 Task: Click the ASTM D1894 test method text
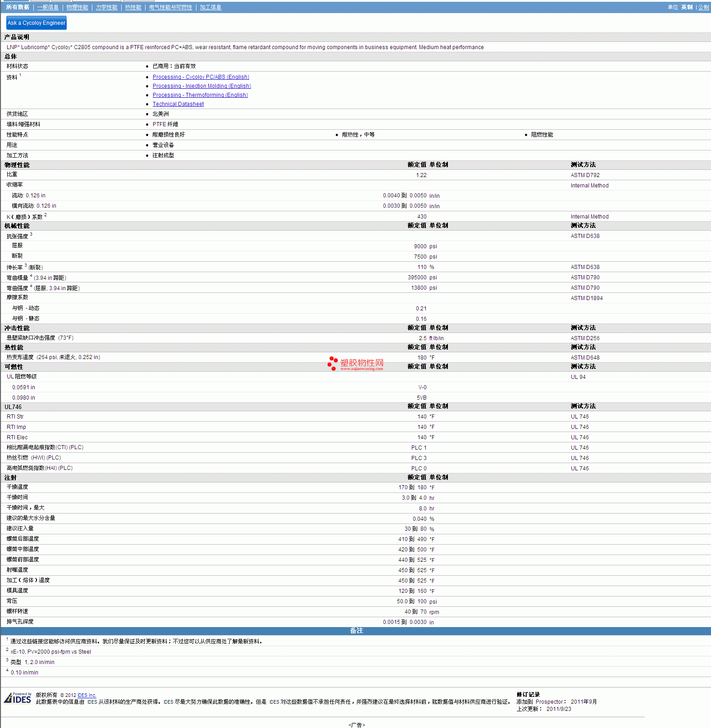pos(586,298)
